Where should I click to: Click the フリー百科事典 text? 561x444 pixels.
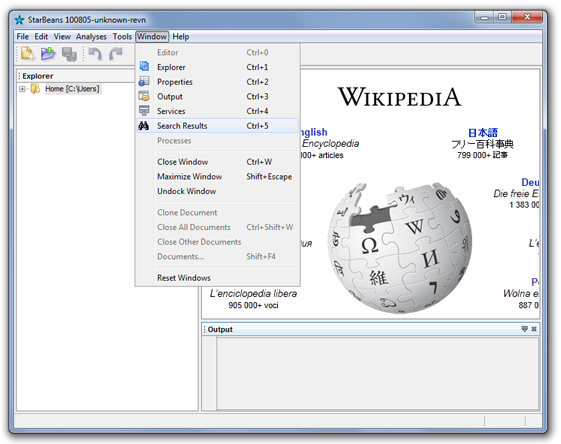482,144
